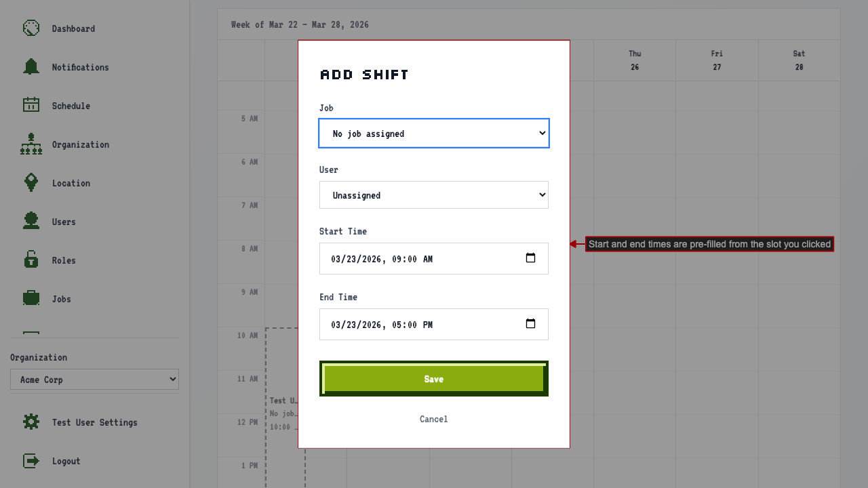Click the 8 AM time label
The height and width of the screenshot is (488, 868).
pyautogui.click(x=250, y=249)
